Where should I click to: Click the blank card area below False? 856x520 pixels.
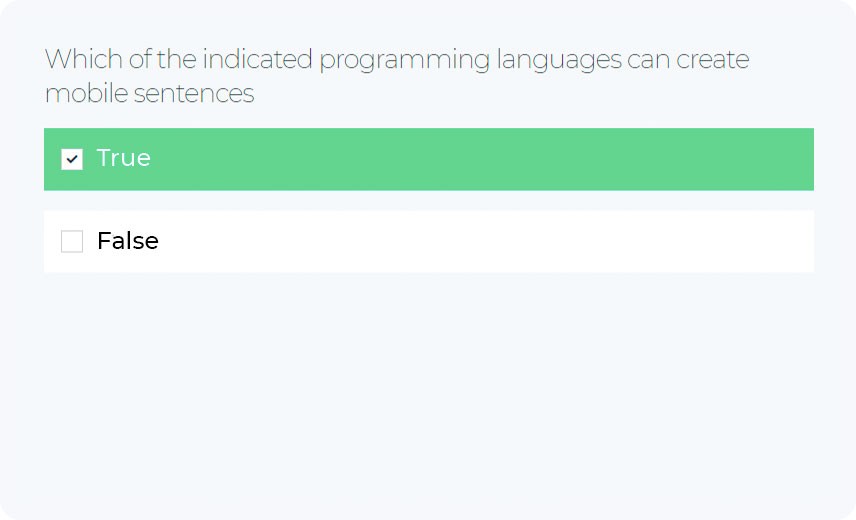pyautogui.click(x=428, y=390)
